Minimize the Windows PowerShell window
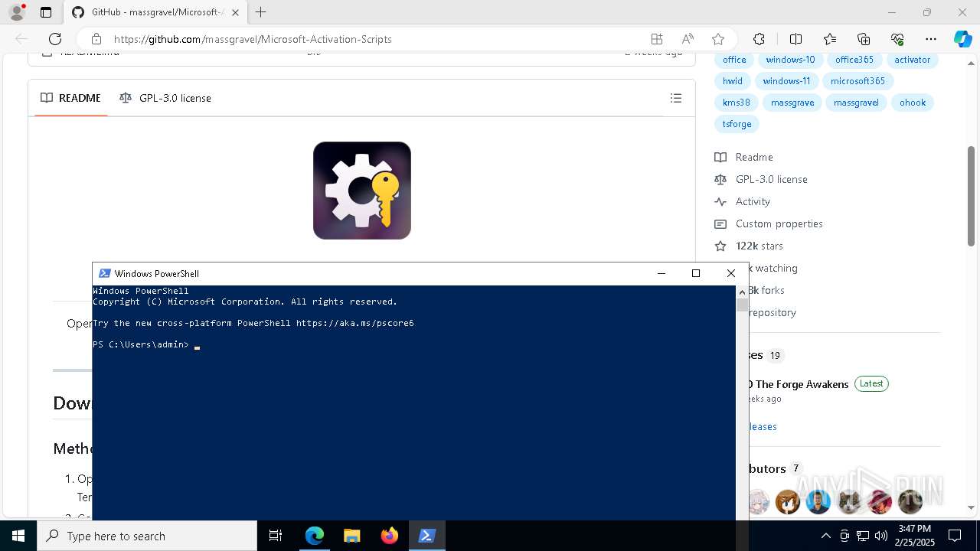This screenshot has height=551, width=980. coord(661,273)
